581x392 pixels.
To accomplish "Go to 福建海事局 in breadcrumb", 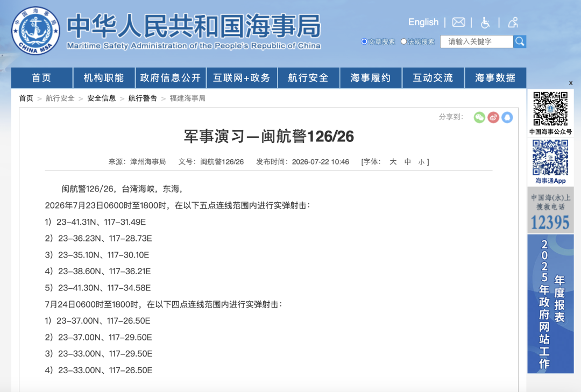I will (x=188, y=98).
